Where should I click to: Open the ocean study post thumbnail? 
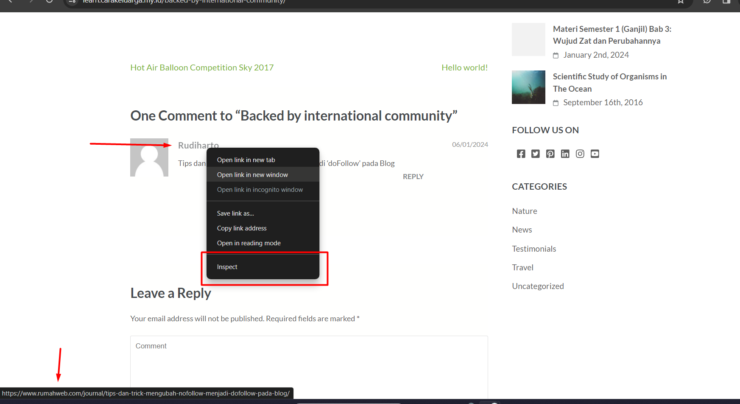pos(529,87)
